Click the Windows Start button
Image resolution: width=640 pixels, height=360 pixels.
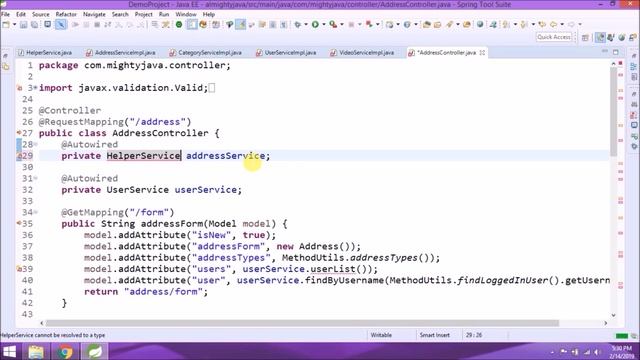coord(9,351)
